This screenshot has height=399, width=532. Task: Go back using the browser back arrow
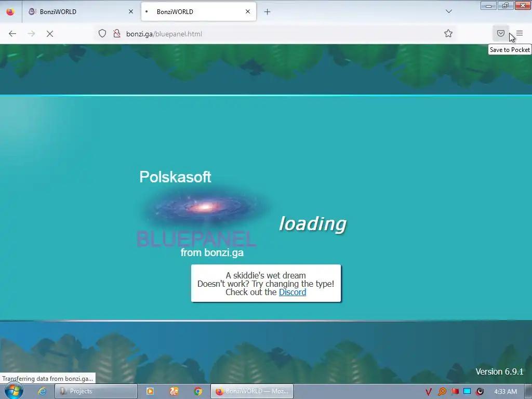[12, 34]
